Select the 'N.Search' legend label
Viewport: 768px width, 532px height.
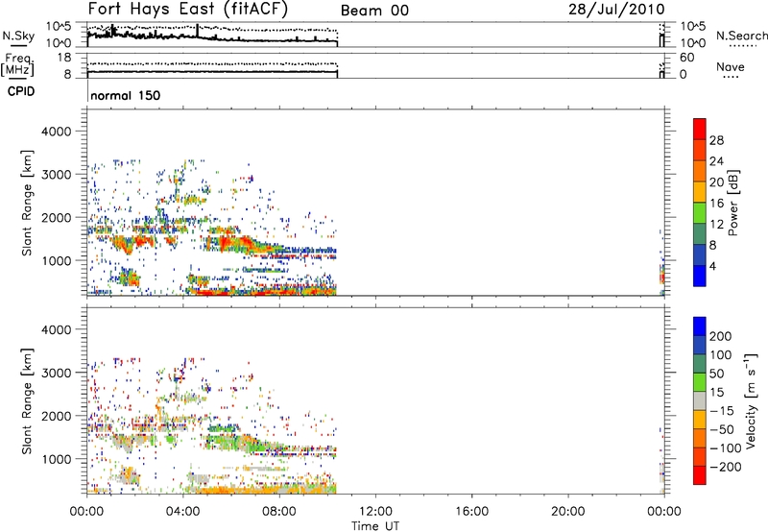pos(741,36)
